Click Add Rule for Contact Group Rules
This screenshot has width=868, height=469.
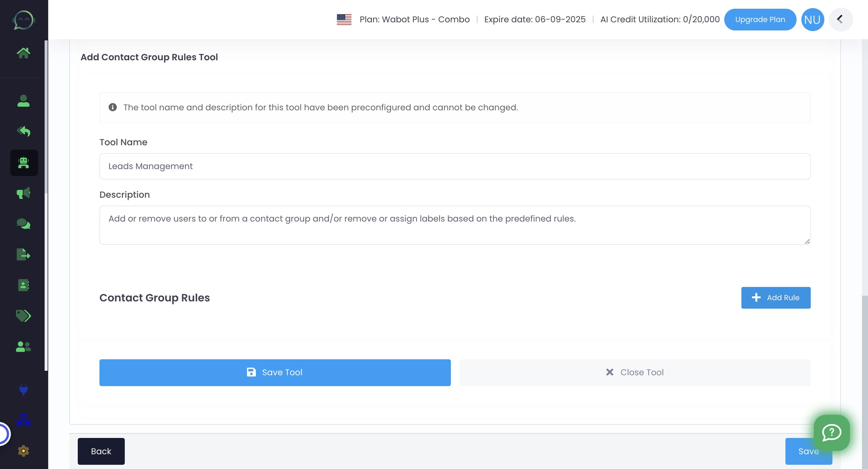click(x=776, y=297)
